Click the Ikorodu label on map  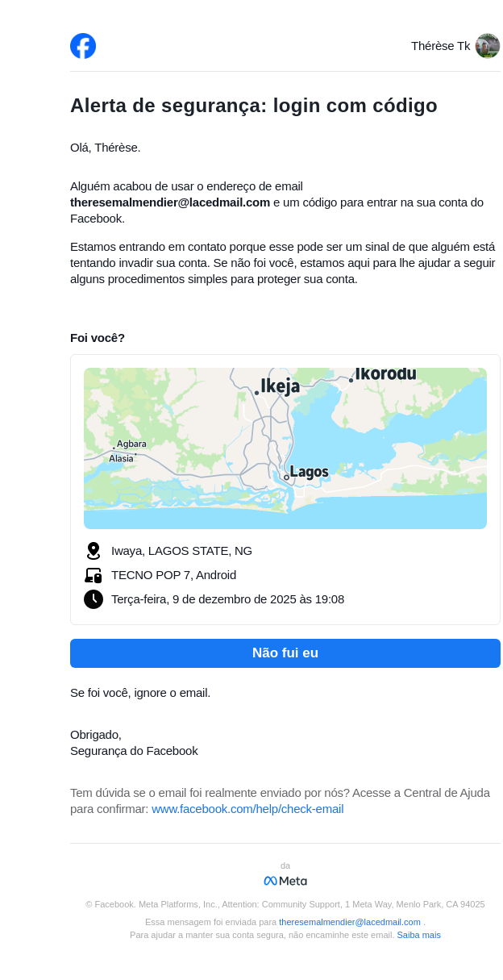coord(386,373)
